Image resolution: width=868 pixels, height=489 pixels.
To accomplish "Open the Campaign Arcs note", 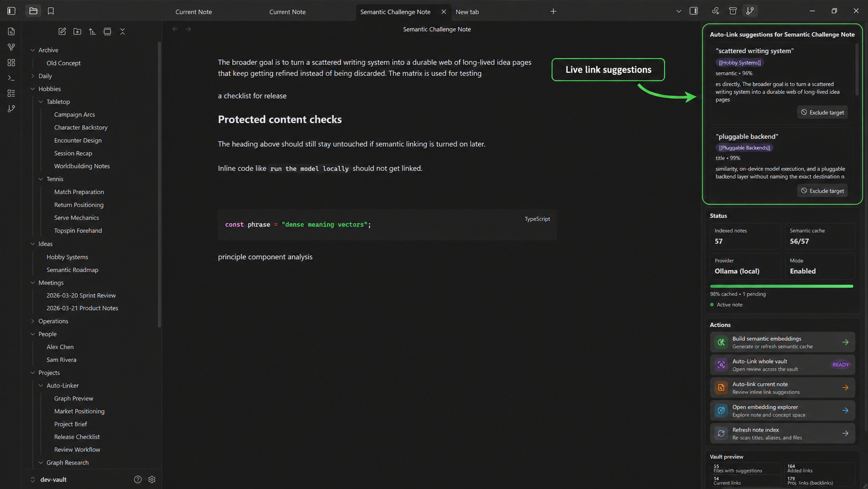I will point(74,114).
